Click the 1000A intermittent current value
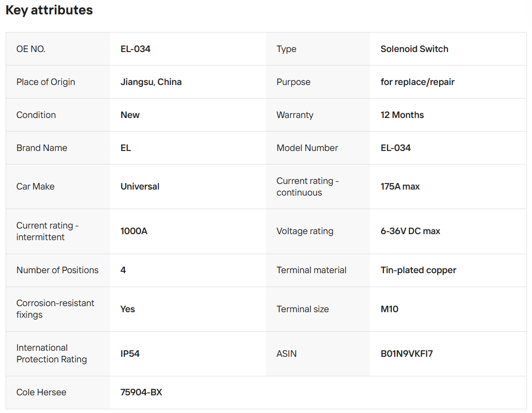This screenshot has height=413, width=532. [134, 231]
